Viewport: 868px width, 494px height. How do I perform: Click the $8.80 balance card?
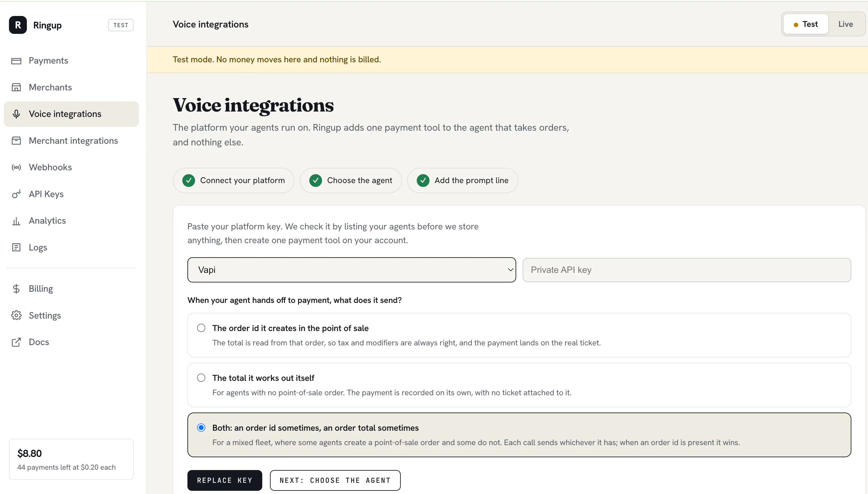pyautogui.click(x=71, y=459)
